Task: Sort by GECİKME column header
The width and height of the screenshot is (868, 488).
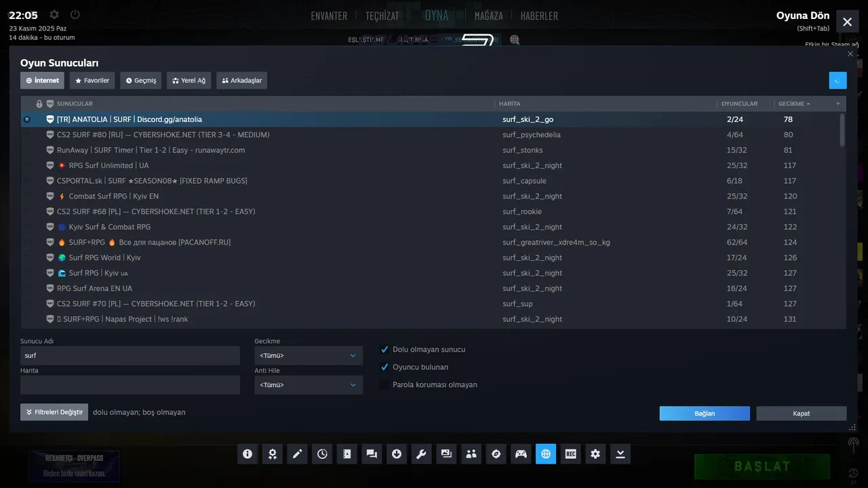Action: 794,104
